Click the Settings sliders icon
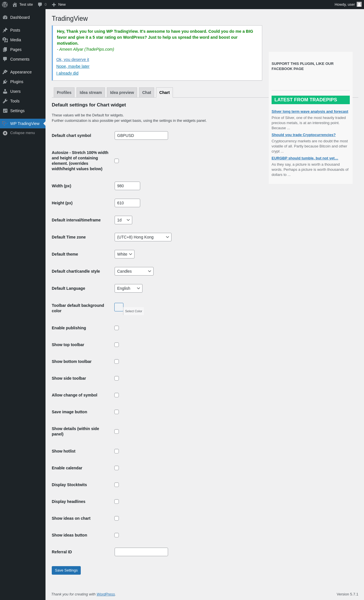The width and height of the screenshot is (364, 600). pos(5,111)
